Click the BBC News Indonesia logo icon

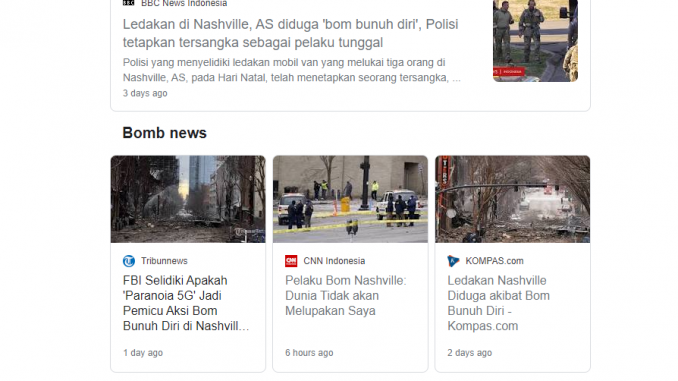click(x=128, y=3)
